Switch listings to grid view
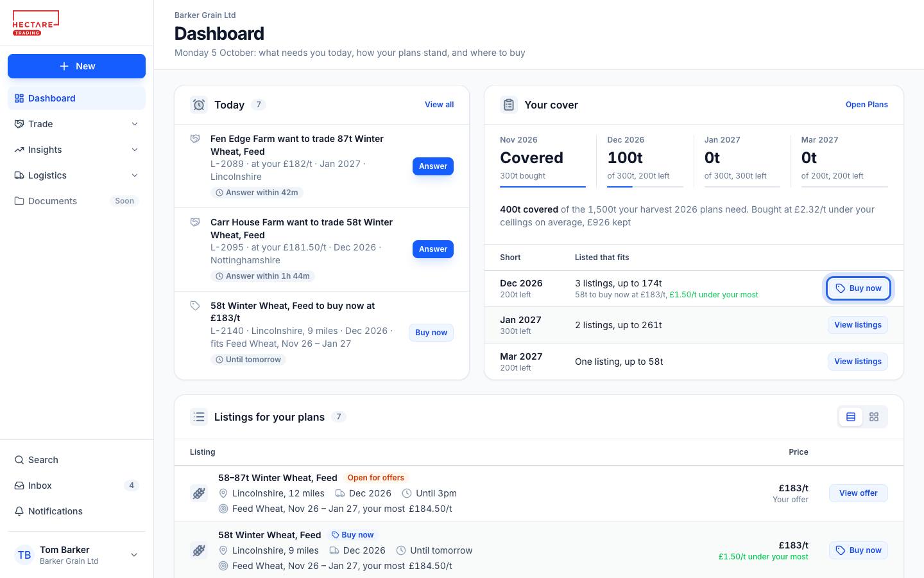This screenshot has width=924, height=578. coord(874,417)
